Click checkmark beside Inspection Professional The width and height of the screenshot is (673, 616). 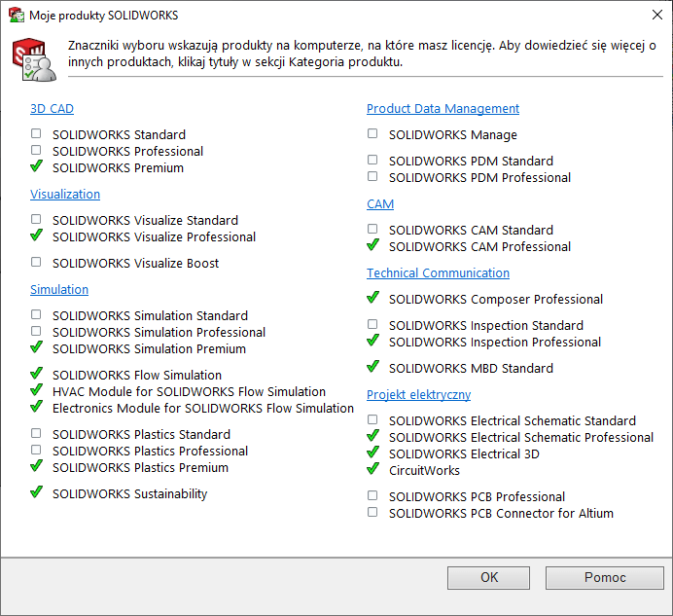[x=373, y=341]
